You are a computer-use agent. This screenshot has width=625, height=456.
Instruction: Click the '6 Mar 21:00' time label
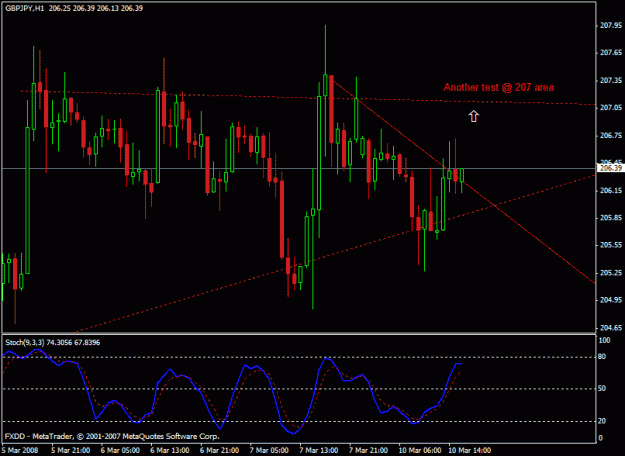pyautogui.click(x=220, y=450)
